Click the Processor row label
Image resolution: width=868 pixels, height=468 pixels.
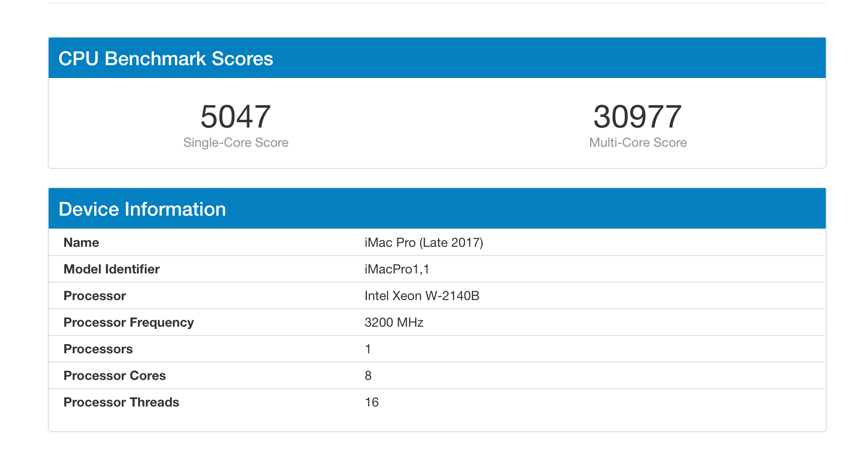tap(95, 296)
